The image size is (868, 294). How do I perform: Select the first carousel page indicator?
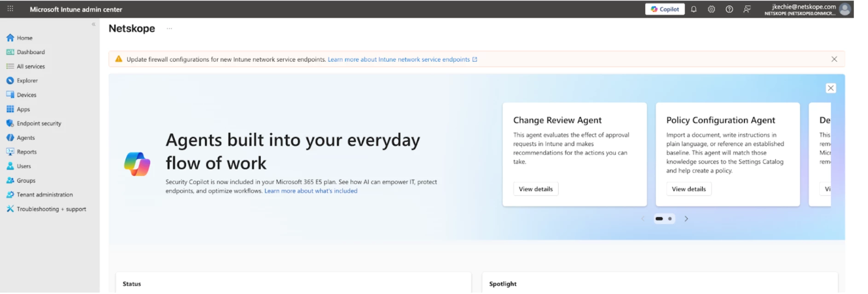click(659, 219)
